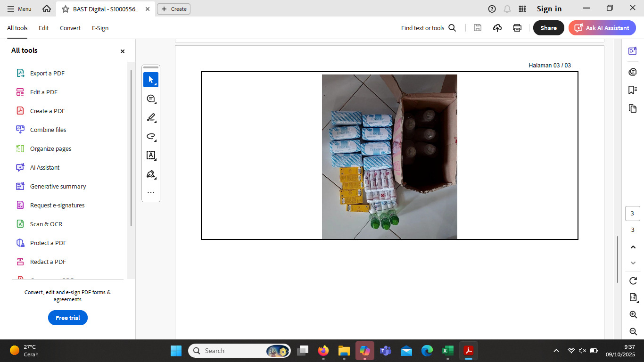
Task: Open the Menu hamburger dropdown
Action: pos(19,9)
